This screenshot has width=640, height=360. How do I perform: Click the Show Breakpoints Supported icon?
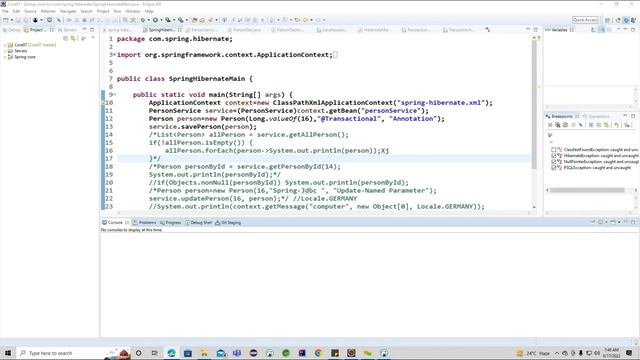tap(565, 125)
